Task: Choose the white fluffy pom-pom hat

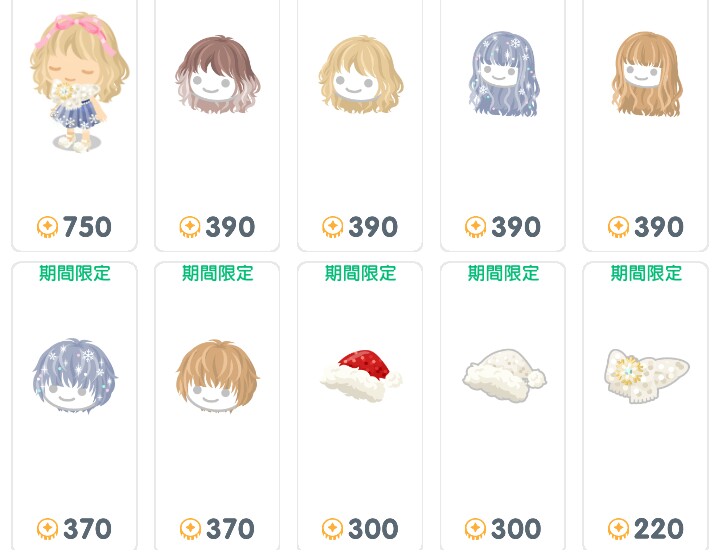Action: click(x=504, y=375)
